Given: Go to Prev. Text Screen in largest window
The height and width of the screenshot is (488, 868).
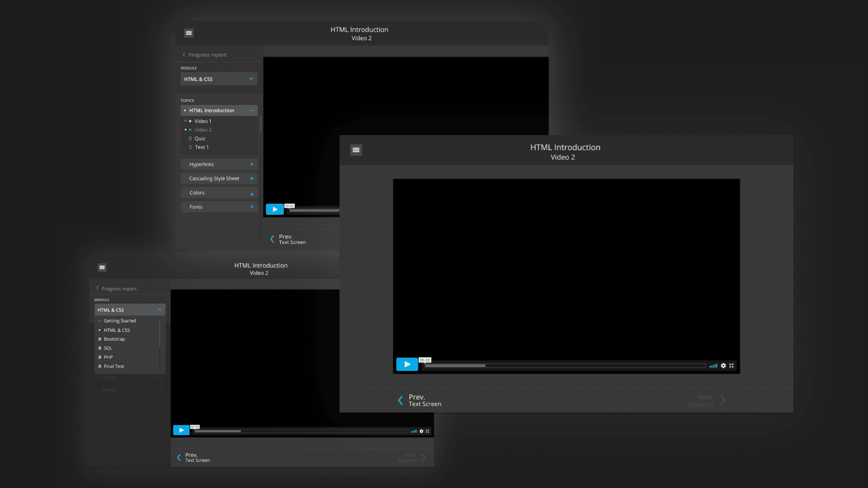Looking at the screenshot, I should click(420, 400).
